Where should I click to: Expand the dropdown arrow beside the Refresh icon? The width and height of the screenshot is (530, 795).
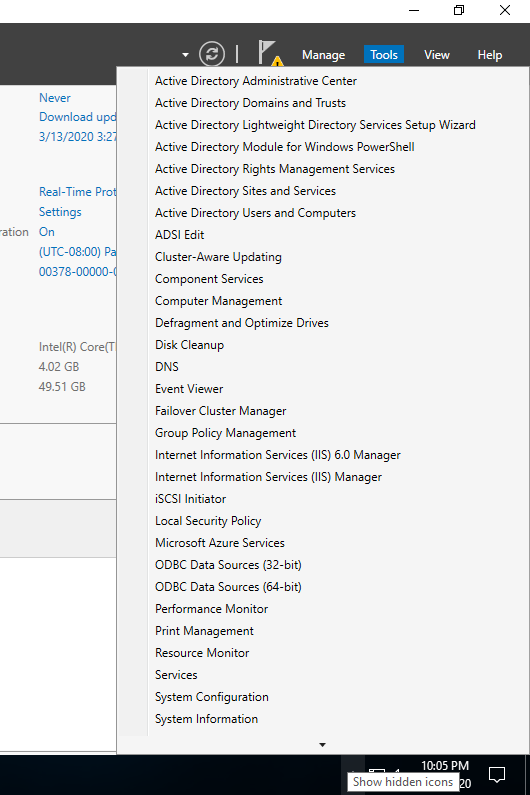pos(185,55)
